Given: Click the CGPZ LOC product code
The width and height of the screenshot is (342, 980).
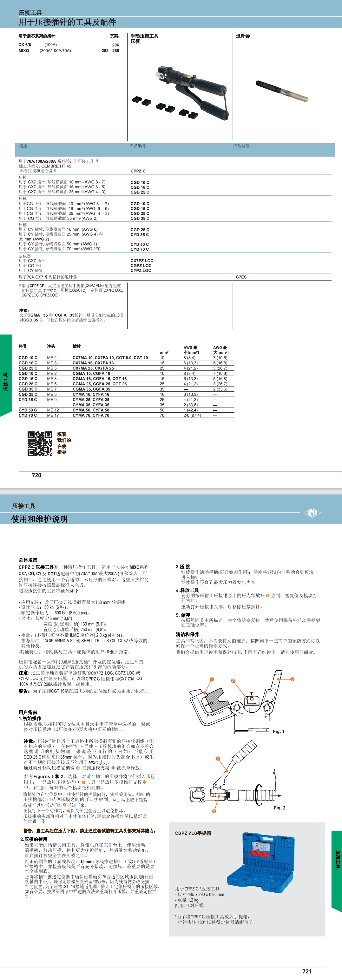Looking at the screenshot, I should 141,266.
